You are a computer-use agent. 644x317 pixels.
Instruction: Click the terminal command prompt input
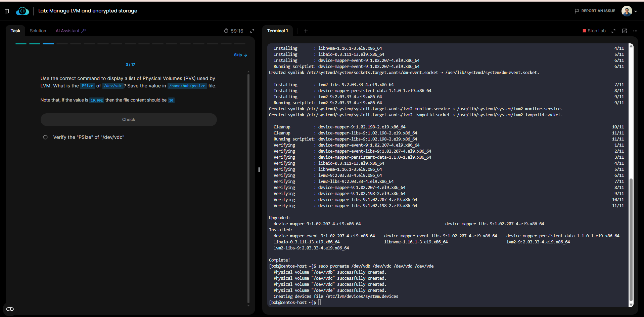click(319, 303)
